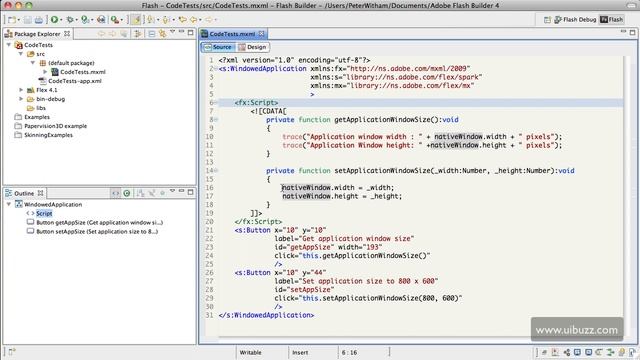Select CodeTests-app.xml in Package Explorer
This screenshot has height=360, width=640.
point(70,81)
